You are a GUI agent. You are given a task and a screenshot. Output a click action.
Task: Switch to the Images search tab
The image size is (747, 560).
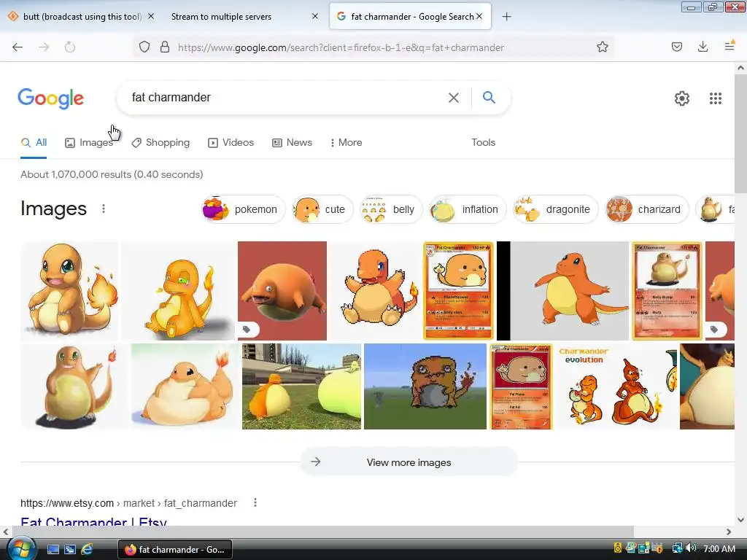89,142
